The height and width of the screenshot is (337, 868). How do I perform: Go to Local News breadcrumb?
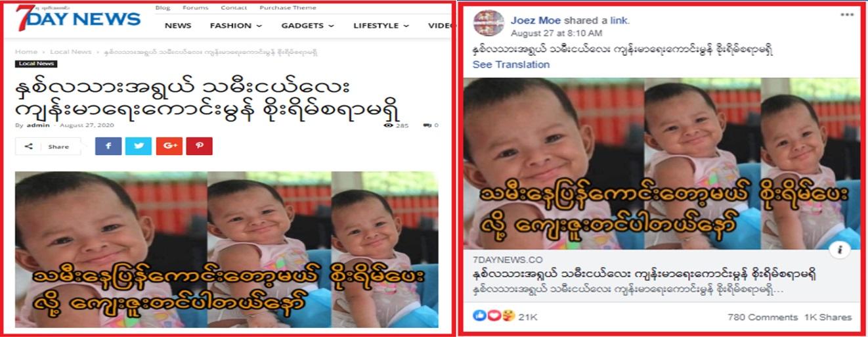[x=71, y=51]
